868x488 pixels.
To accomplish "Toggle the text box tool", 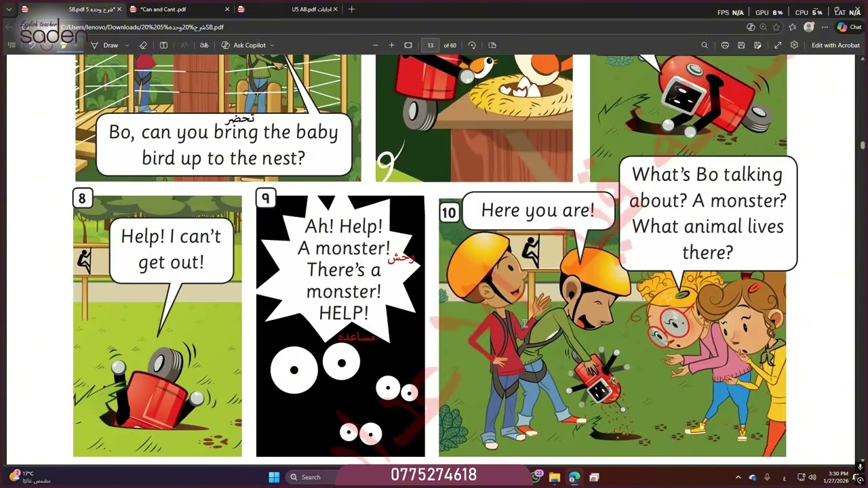I will pyautogui.click(x=163, y=45).
